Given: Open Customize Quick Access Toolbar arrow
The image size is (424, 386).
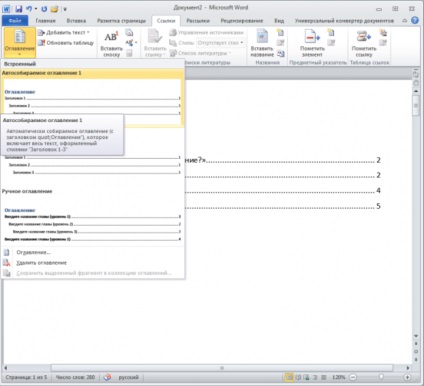Looking at the screenshot, I should [x=65, y=9].
